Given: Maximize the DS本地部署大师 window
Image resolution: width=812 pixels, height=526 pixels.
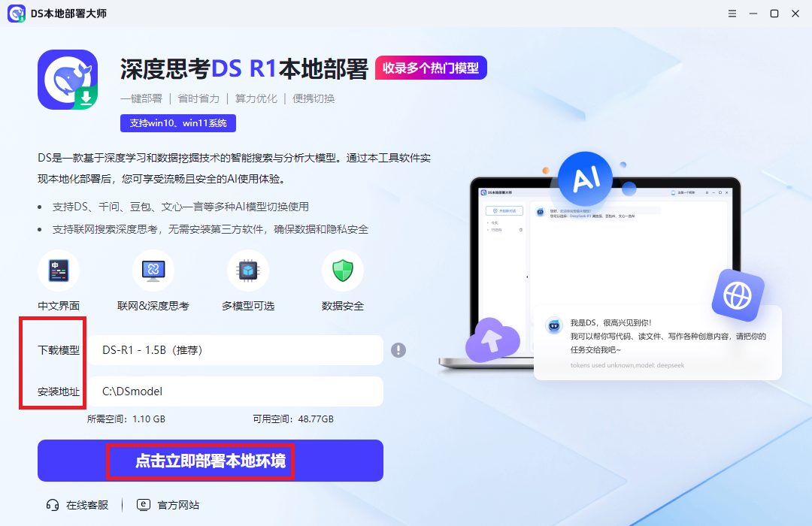Looking at the screenshot, I should point(774,14).
